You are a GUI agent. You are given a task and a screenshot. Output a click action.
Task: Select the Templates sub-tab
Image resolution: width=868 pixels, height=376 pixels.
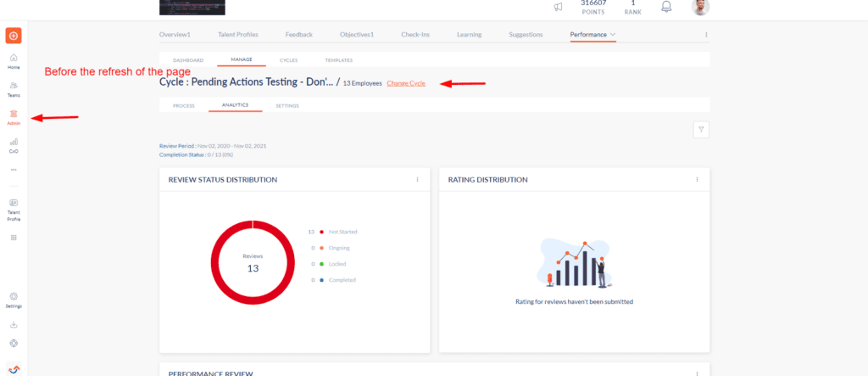click(339, 60)
